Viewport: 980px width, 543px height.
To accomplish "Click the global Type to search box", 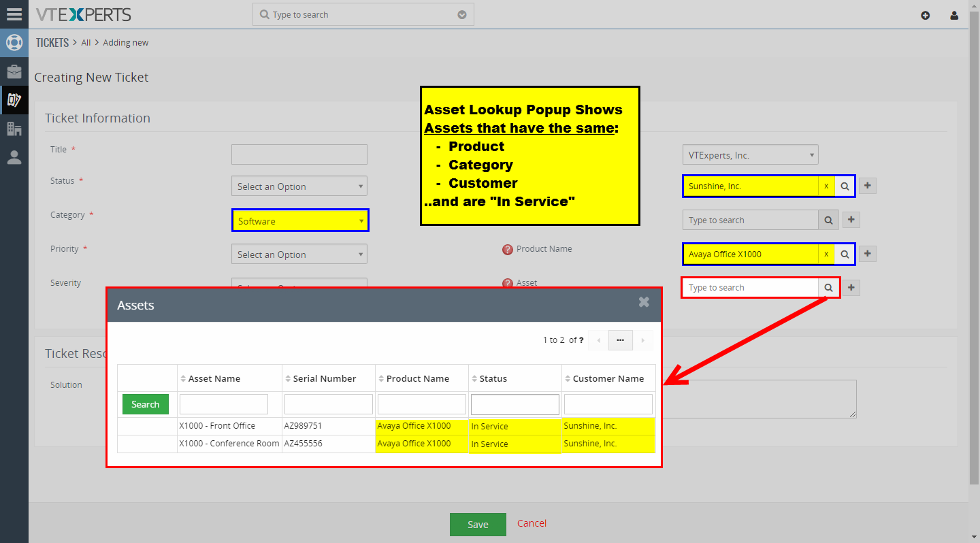I will (x=363, y=14).
